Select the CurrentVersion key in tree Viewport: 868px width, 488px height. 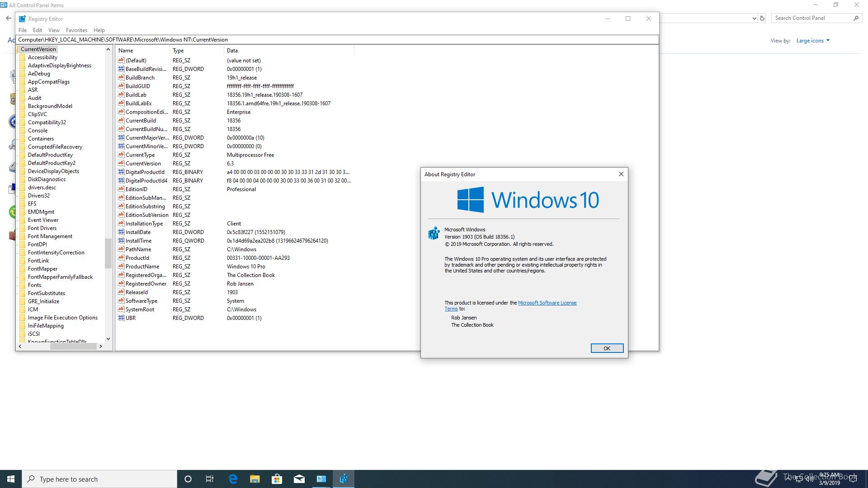(38, 49)
